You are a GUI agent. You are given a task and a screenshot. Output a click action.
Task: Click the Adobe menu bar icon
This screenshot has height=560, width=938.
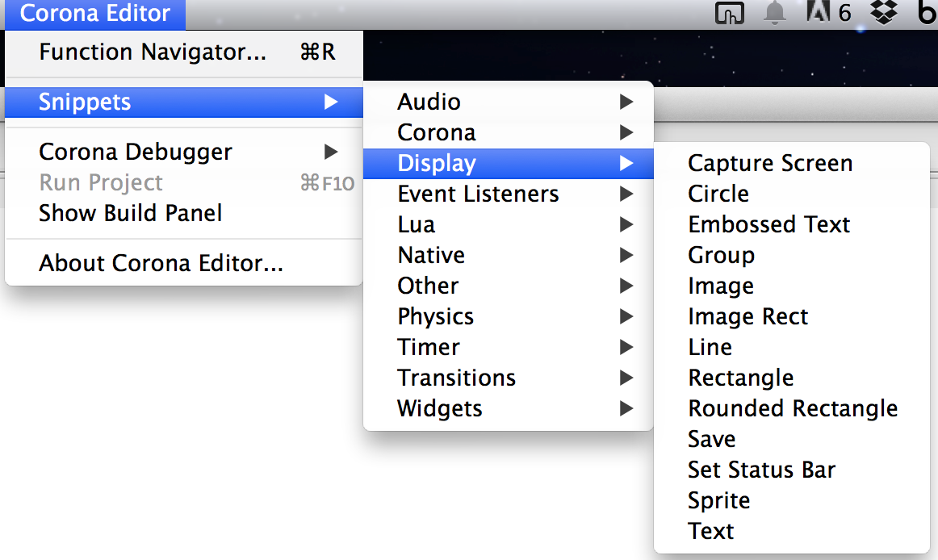point(828,12)
